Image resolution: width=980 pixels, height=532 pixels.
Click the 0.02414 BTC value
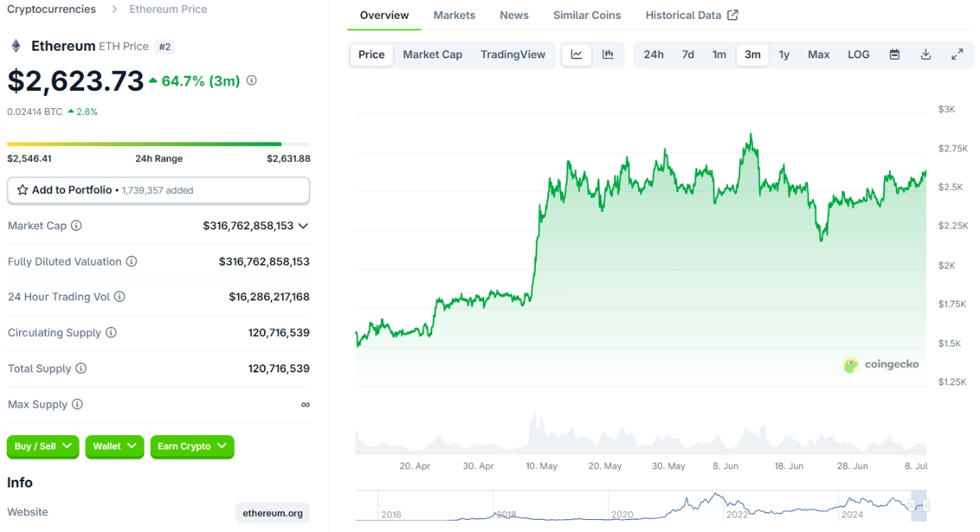(35, 111)
